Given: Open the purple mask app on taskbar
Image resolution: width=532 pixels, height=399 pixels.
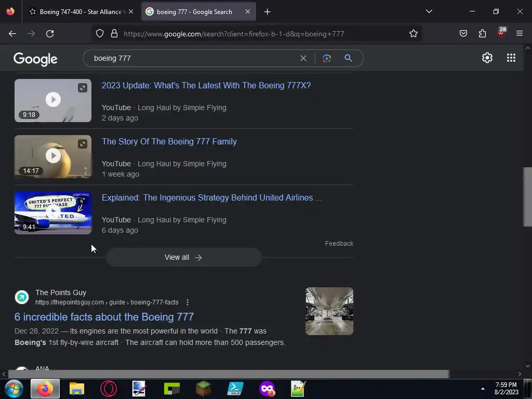Looking at the screenshot, I should click(267, 389).
